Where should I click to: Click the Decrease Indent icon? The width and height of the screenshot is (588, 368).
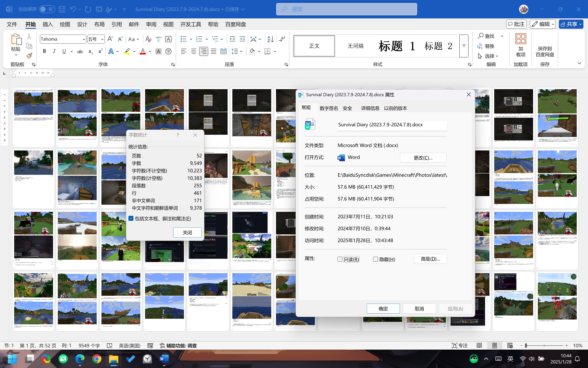click(x=232, y=39)
